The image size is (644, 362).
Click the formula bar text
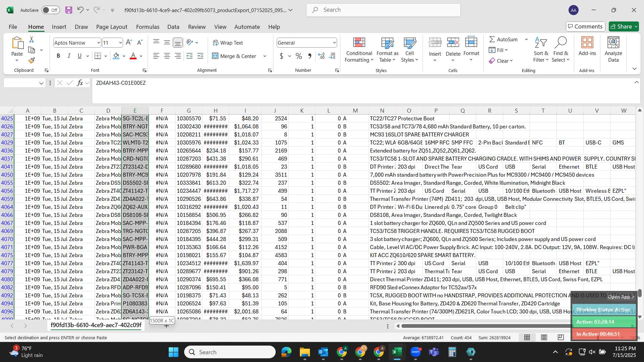[x=121, y=83]
